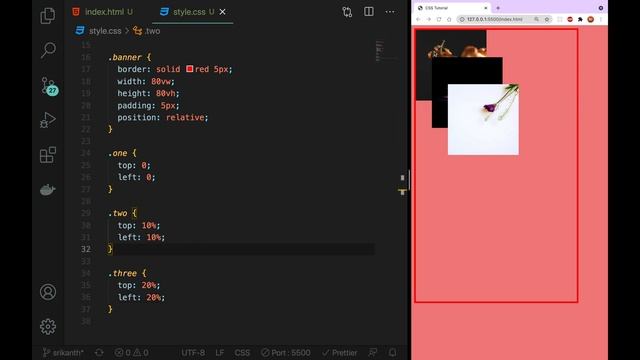
Task: Click line number 32 in the gutter
Action: [x=86, y=249]
